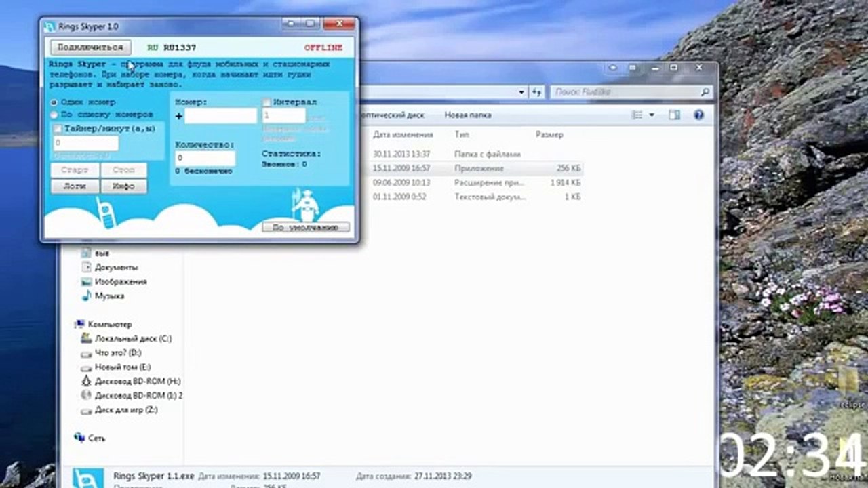868x488 pixels.
Task: Open Explorer help with the question icon
Action: [698, 115]
